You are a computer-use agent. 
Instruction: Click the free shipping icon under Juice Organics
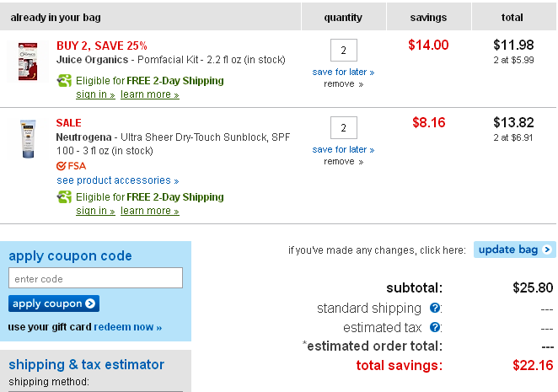64,81
